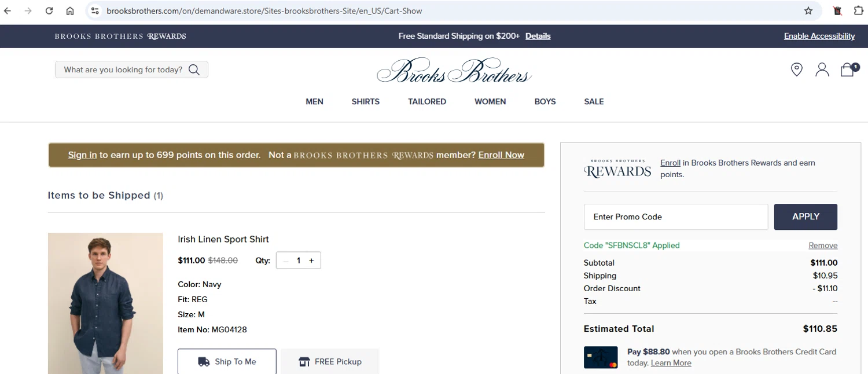Click the Fit: REG text
This screenshot has height=374, width=868.
tap(193, 300)
